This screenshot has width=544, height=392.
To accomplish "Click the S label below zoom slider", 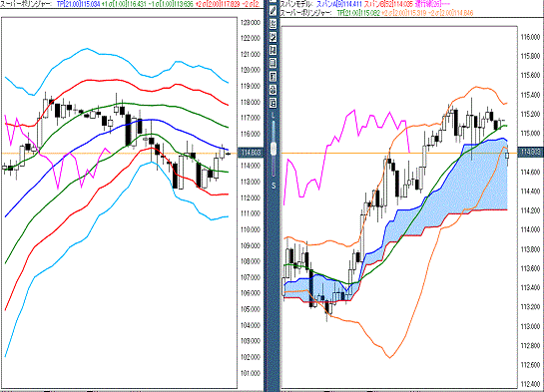I will pos(273,187).
